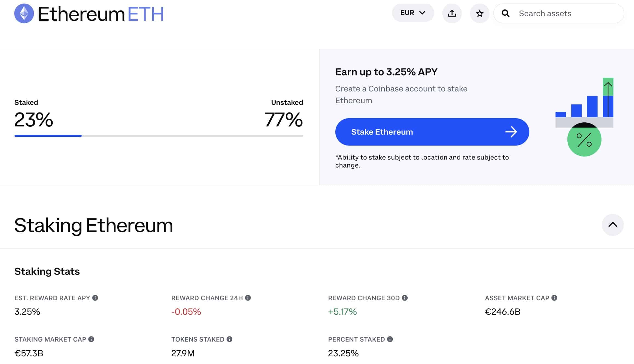Click the Stake Ethereum button
Image resolution: width=634 pixels, height=364 pixels.
coord(432,131)
